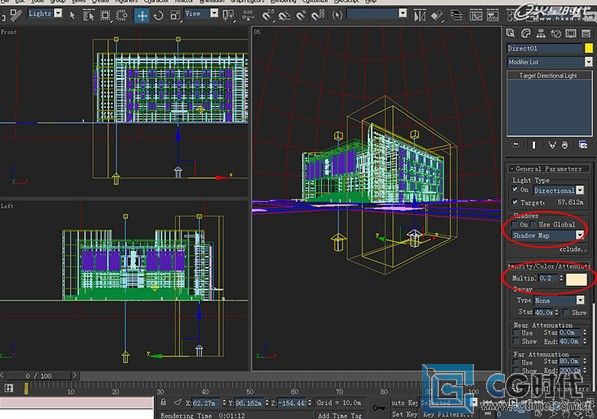Enable the Decay Show checkbox
This screenshot has height=419, width=597.
point(566,312)
